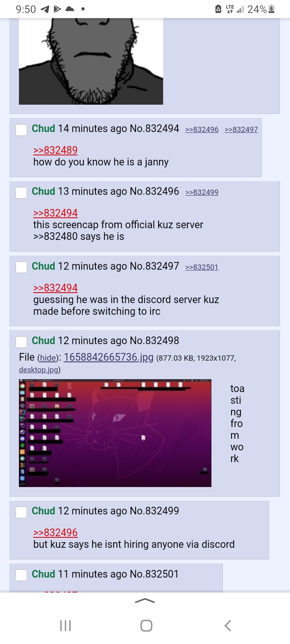Tap the Android back navigation arrow
Image resolution: width=290 pixels, height=644 pixels.
coord(228,625)
